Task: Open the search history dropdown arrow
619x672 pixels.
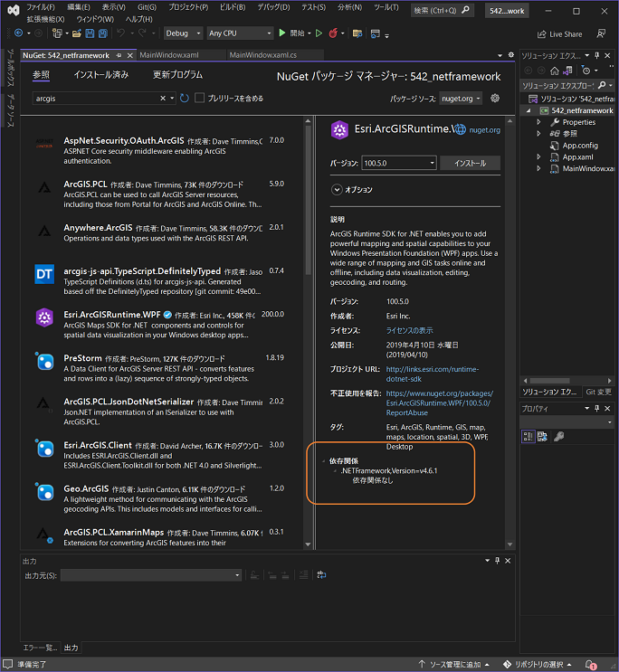Action: pos(172,99)
